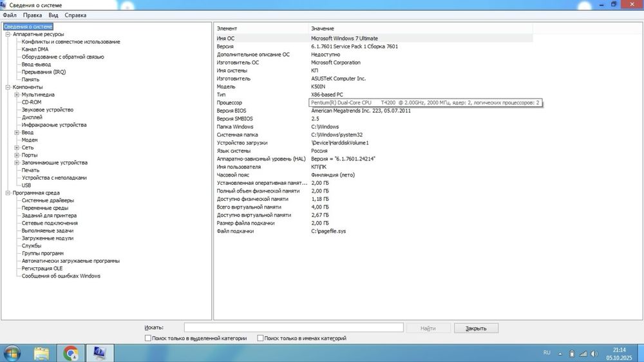Screen dimensions: 644x362
Task: Collapse the Компоненты tree node
Action: [8, 87]
